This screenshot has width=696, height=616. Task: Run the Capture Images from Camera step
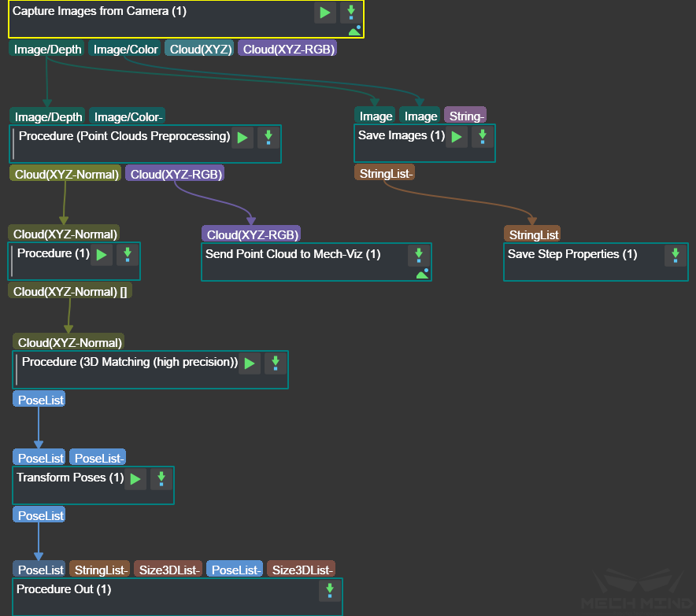tap(324, 13)
